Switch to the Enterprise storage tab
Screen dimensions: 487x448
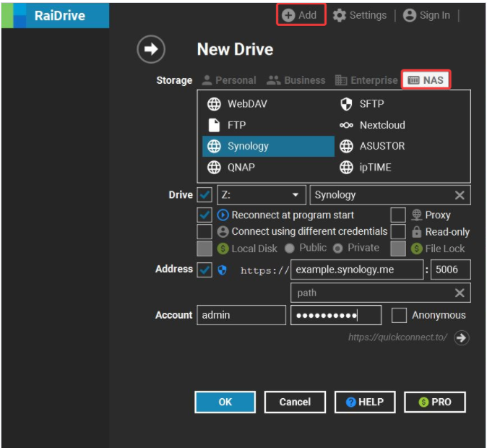click(x=366, y=80)
